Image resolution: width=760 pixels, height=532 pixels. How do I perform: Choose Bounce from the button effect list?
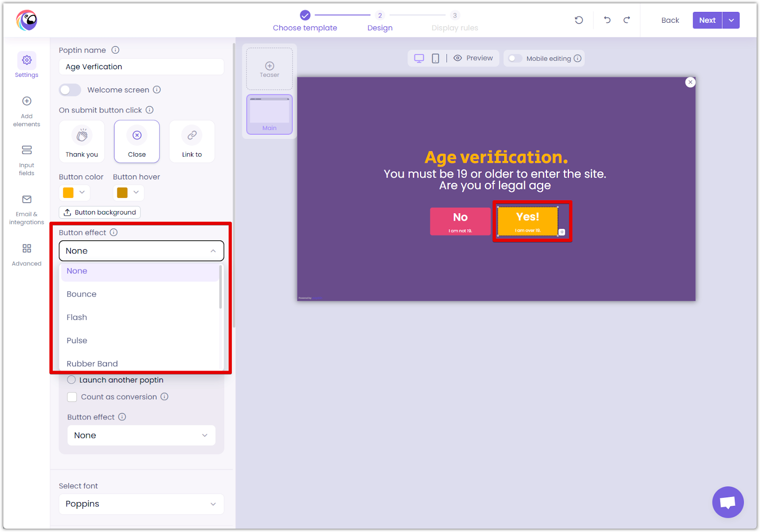82,294
